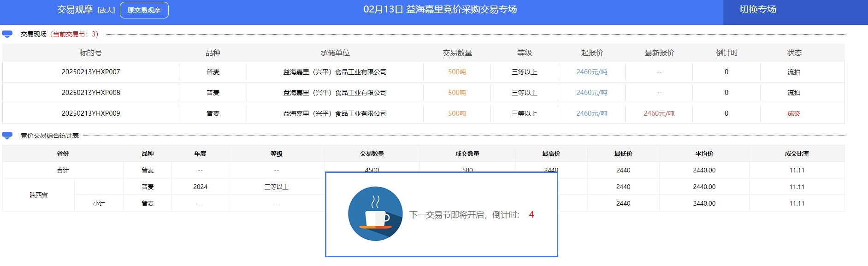Click the 合计 total row label
This screenshot has height=266, width=868.
pyautogui.click(x=63, y=170)
